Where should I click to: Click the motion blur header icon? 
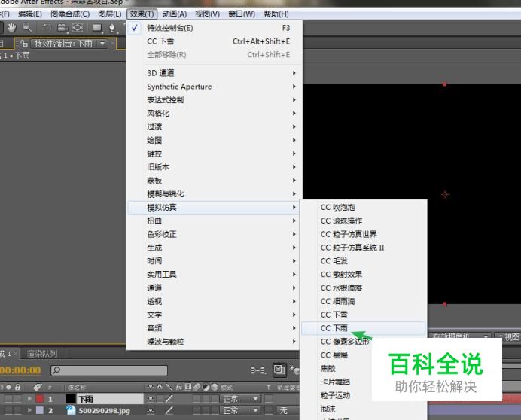point(197,387)
